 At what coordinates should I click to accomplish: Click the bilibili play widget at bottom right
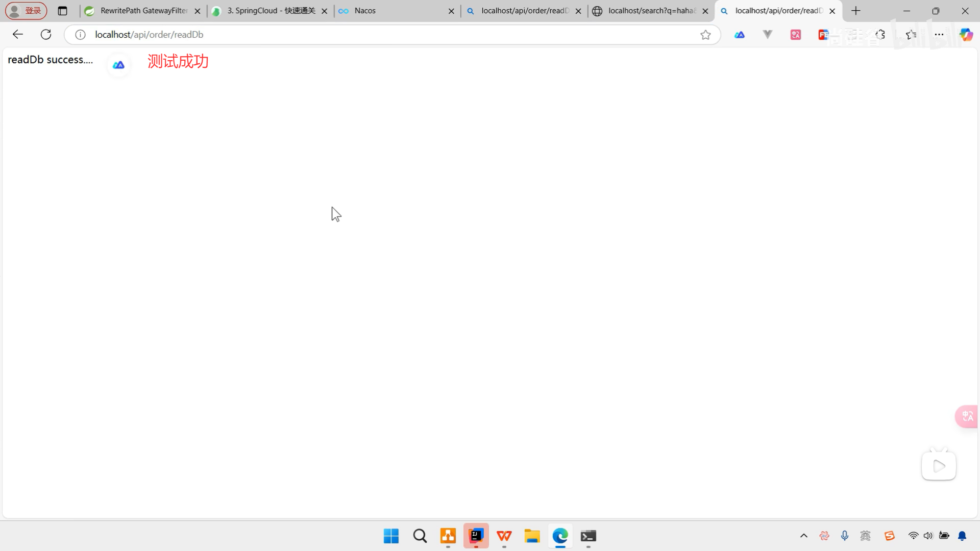coord(939,466)
